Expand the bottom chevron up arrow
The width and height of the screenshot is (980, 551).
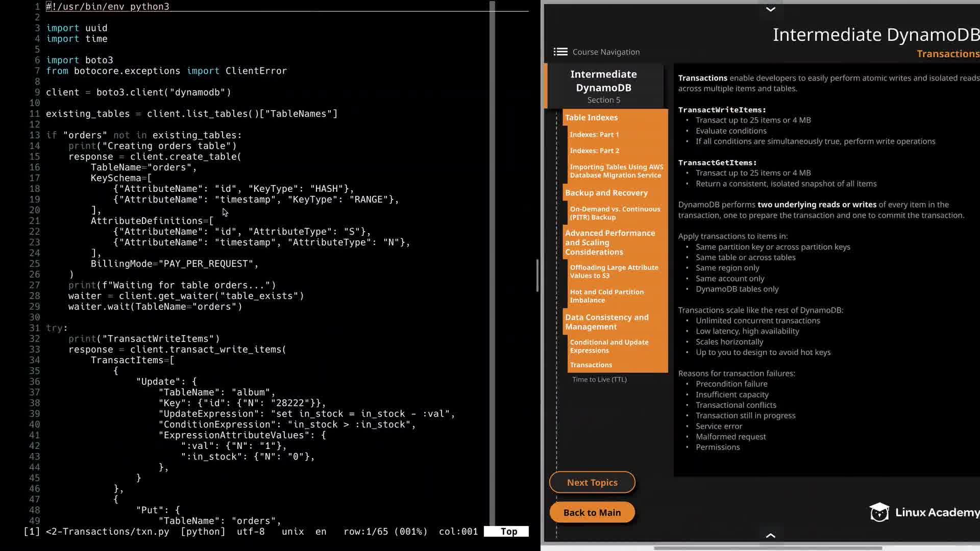[770, 535]
